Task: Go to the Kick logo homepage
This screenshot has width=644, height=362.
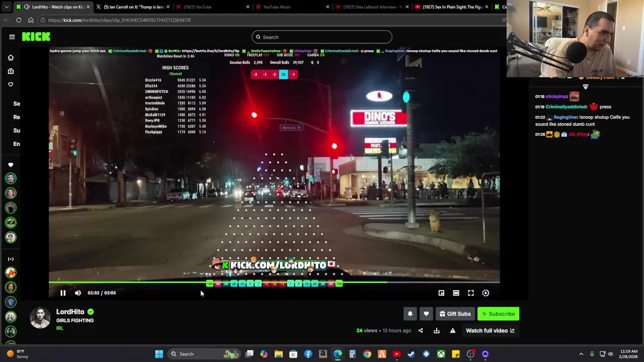Action: 36,37
